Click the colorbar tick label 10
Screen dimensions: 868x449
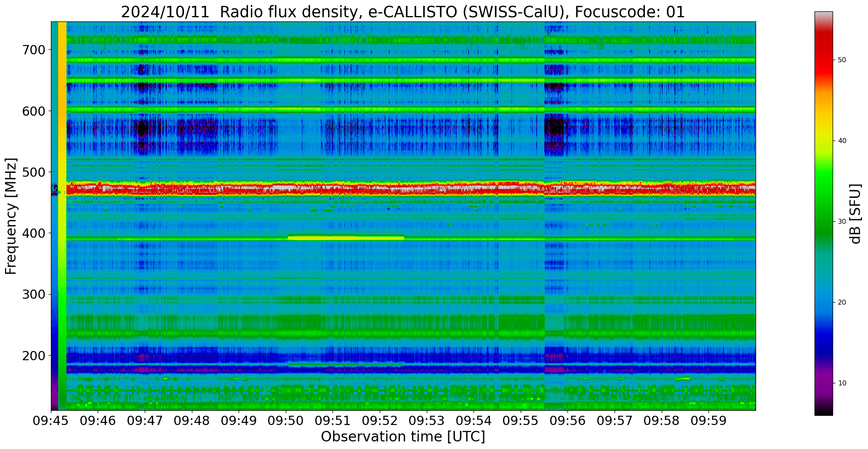(842, 383)
